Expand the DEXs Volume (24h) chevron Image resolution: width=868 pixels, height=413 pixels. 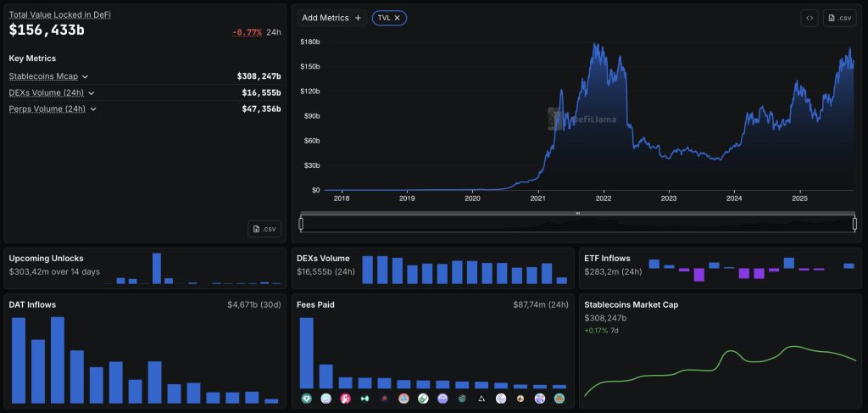tap(92, 93)
